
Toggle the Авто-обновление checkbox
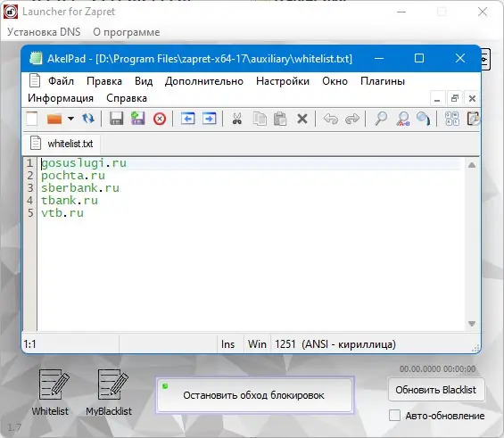click(x=394, y=415)
